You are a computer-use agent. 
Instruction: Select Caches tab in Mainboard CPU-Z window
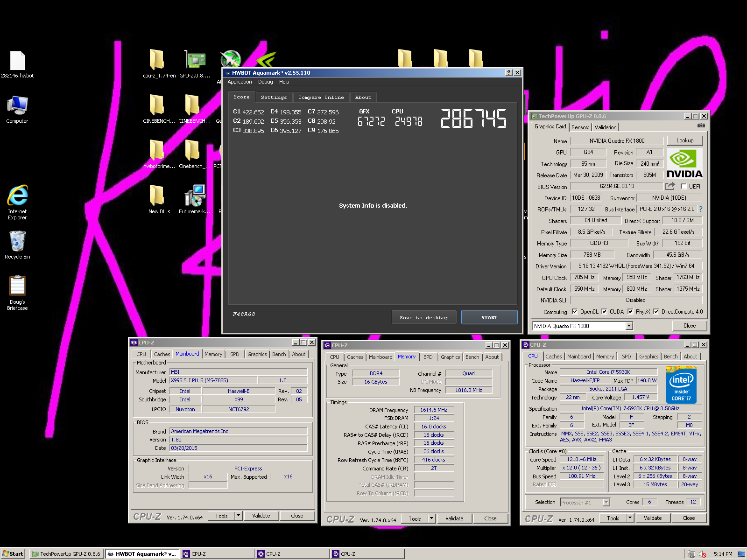pyautogui.click(x=162, y=354)
